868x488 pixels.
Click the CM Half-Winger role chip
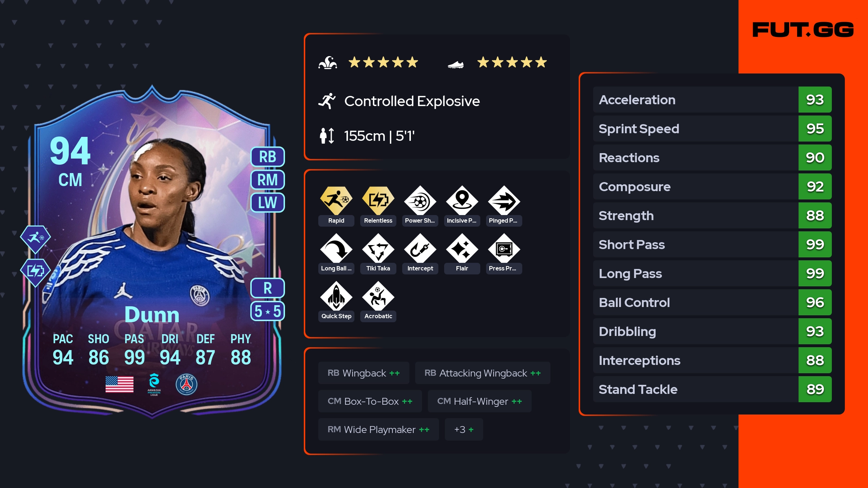point(479,401)
